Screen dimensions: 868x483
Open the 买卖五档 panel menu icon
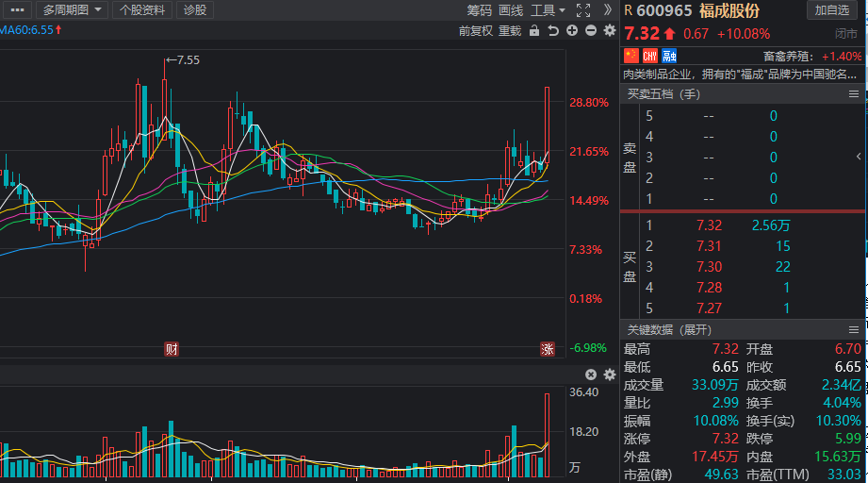854,93
